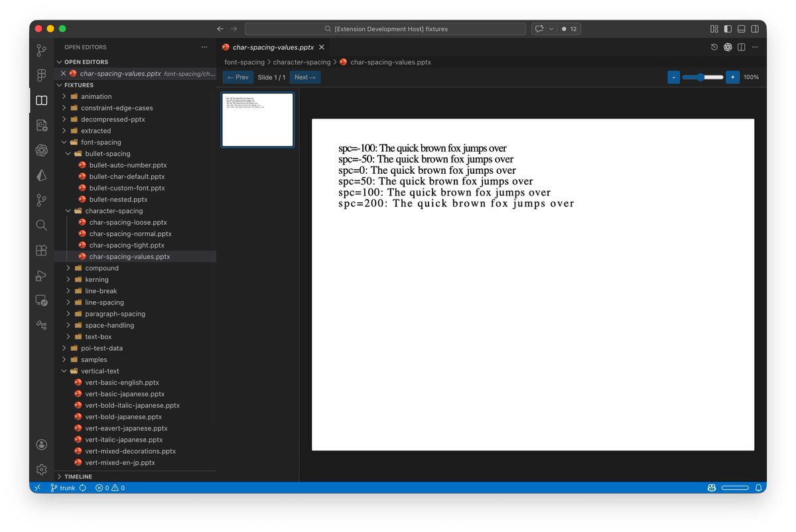Viewport: 796px width, 532px height.
Task: Click the Customize Layout icon in title bar
Action: click(x=714, y=29)
